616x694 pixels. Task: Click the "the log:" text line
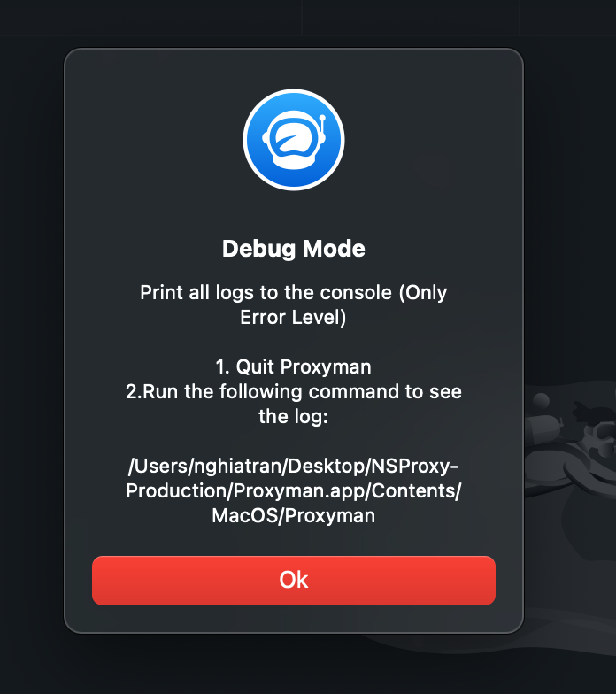[294, 416]
